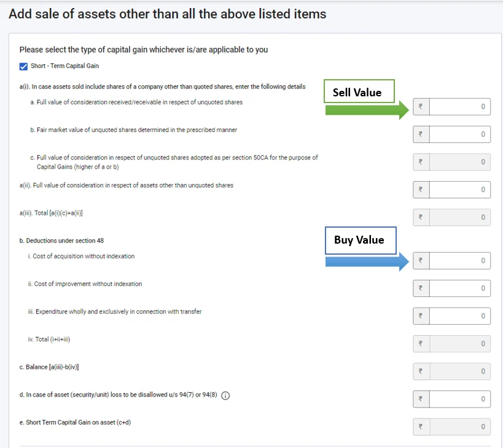Click the Short Term Capital Gain (c+d) field

point(459,427)
